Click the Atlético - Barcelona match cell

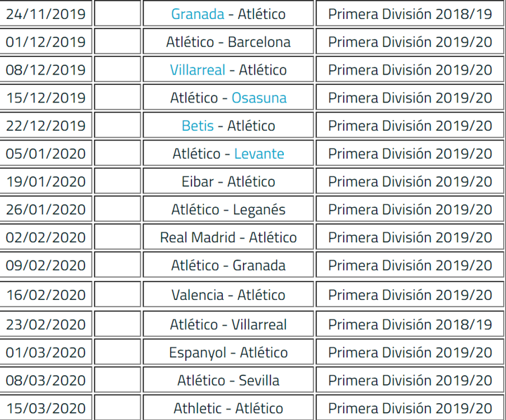click(x=228, y=42)
